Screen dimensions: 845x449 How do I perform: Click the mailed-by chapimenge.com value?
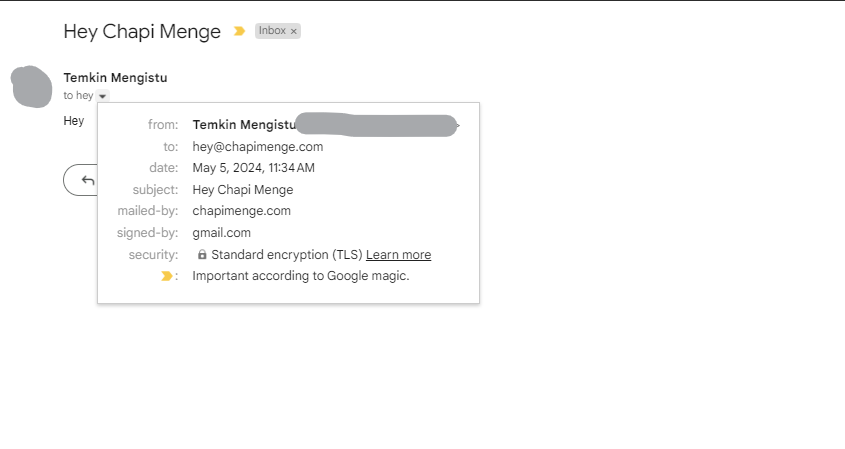pos(241,211)
